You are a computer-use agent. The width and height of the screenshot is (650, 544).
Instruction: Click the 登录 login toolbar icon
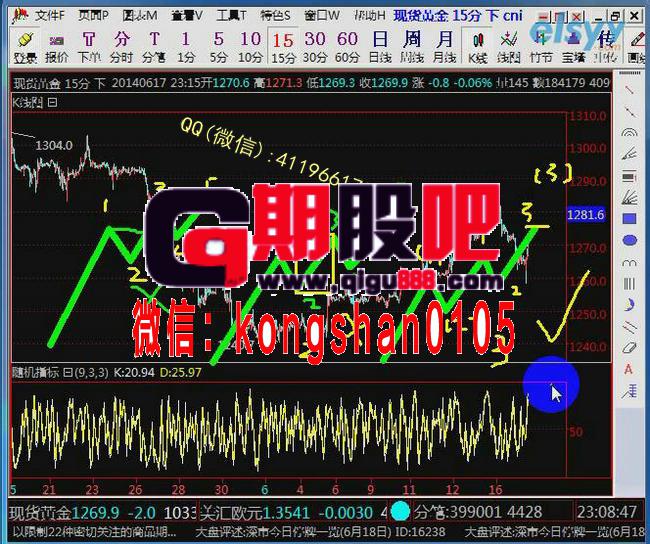tap(26, 48)
